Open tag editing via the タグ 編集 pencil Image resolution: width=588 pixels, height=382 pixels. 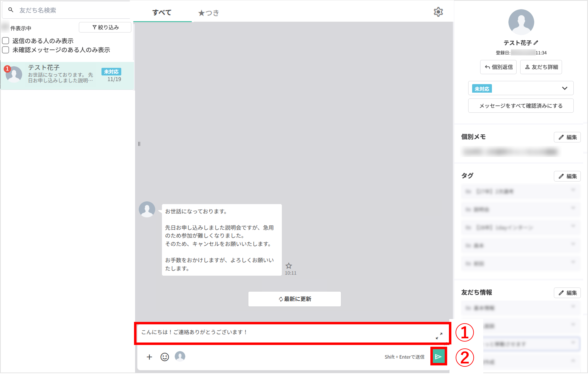tap(567, 176)
